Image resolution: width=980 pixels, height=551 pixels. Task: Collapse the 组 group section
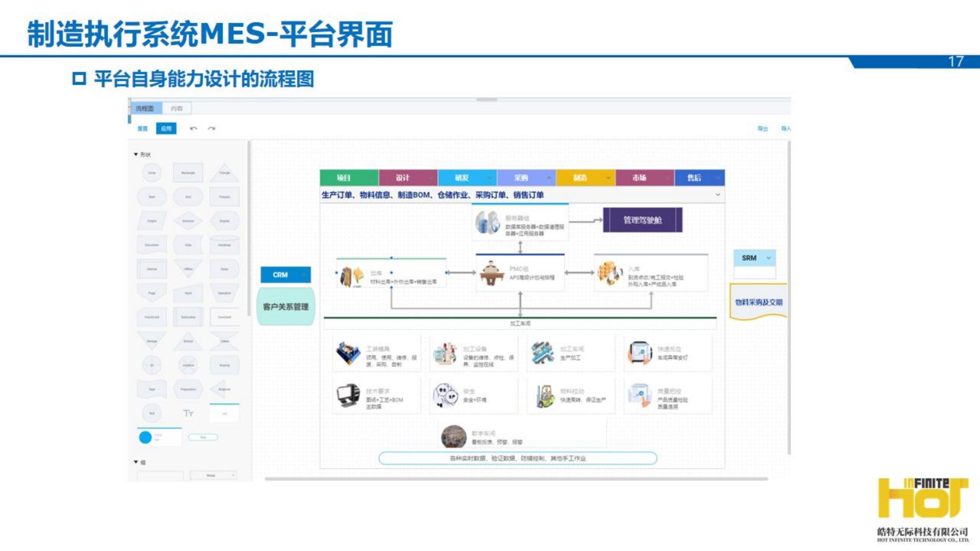coord(136,462)
